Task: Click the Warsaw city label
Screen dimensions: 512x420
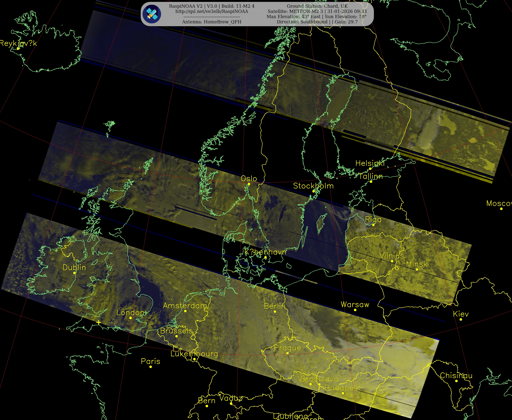Action: click(355, 305)
